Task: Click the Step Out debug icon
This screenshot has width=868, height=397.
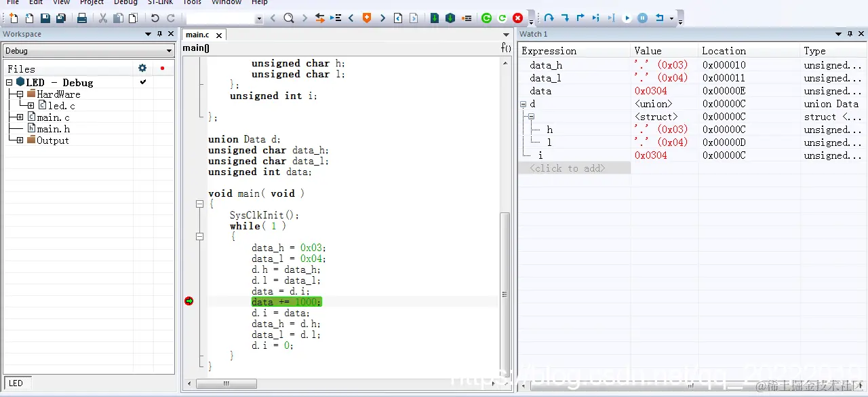Action: tap(580, 18)
